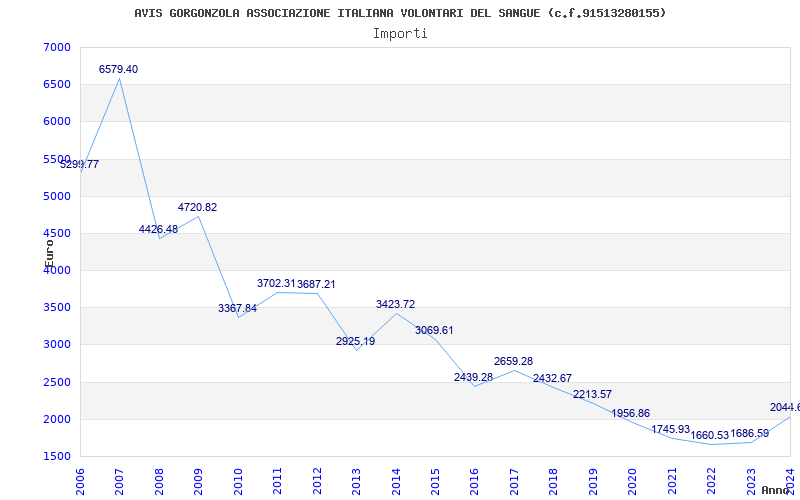Select the 2432.67 value label
The width and height of the screenshot is (800, 500).
(553, 379)
